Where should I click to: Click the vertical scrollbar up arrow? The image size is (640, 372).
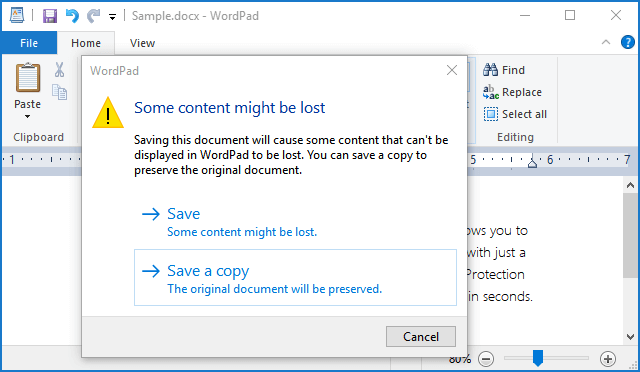click(630, 185)
